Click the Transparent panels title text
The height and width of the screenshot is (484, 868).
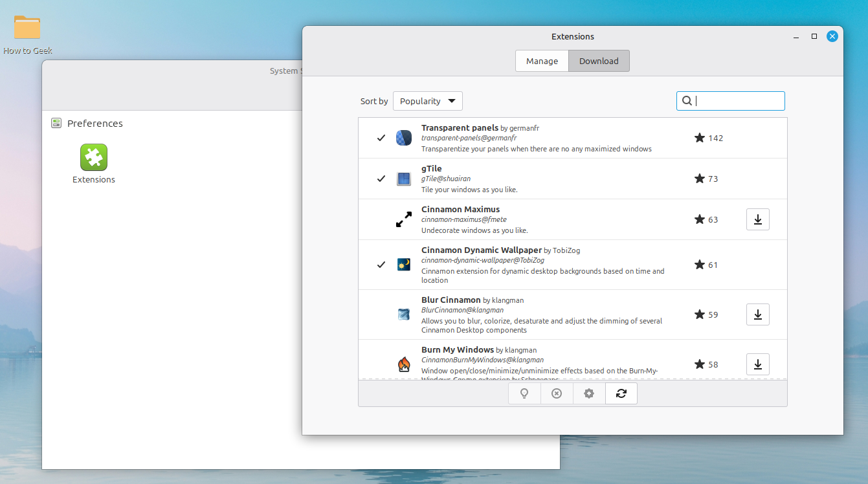pyautogui.click(x=460, y=128)
